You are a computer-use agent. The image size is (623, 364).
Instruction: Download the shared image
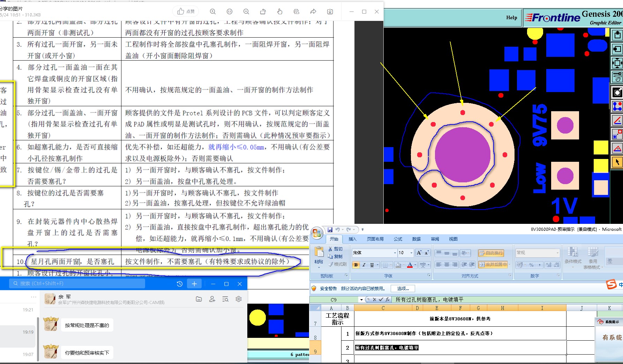pyautogui.click(x=330, y=12)
